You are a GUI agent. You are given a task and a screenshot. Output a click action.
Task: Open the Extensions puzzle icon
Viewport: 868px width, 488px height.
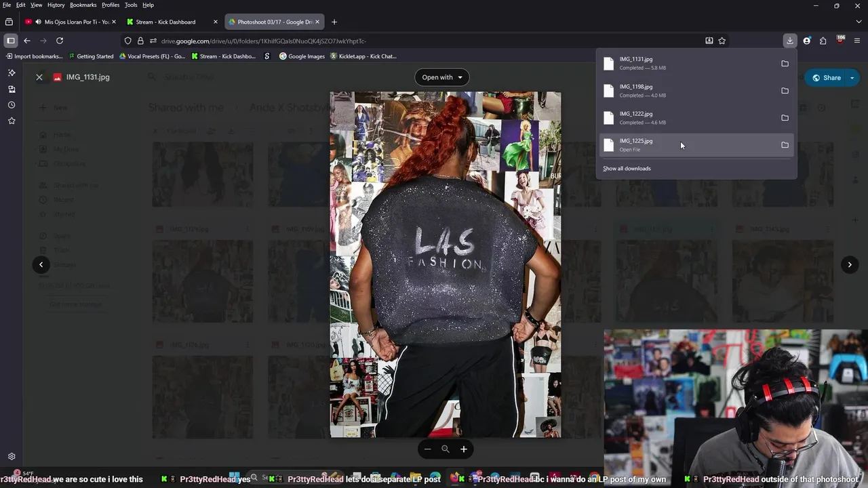823,41
